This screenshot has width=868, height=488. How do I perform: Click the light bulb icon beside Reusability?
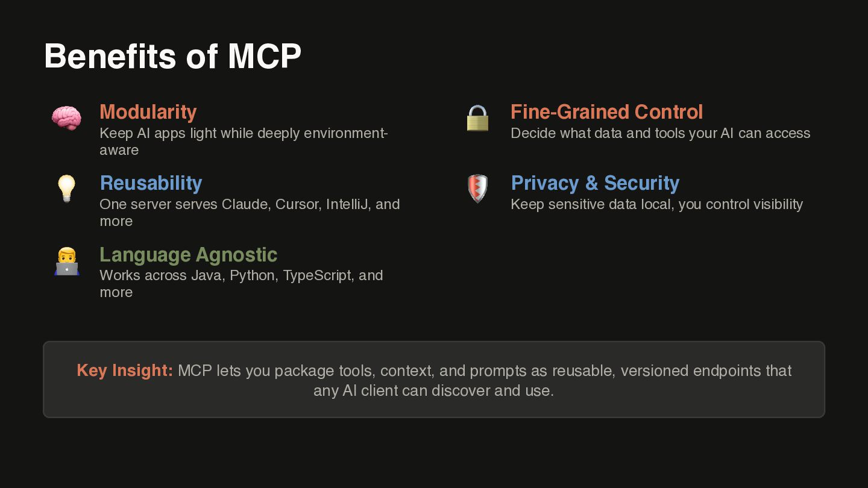(x=66, y=189)
